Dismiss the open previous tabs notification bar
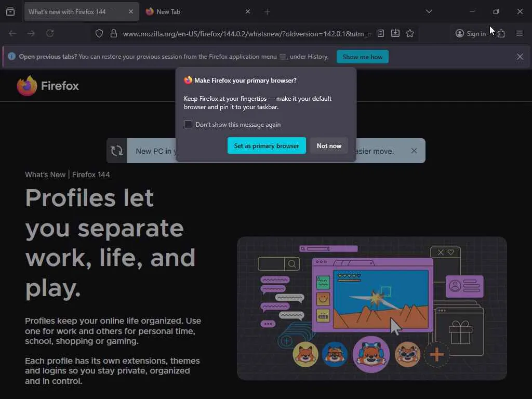Screen dimensions: 532x399 click(x=520, y=57)
